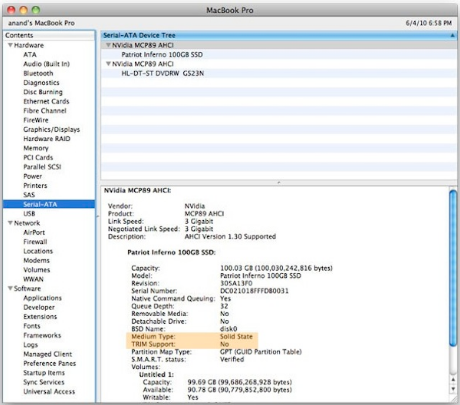Select the highlighted Serial-ATA item
460x405 pixels.
point(49,204)
